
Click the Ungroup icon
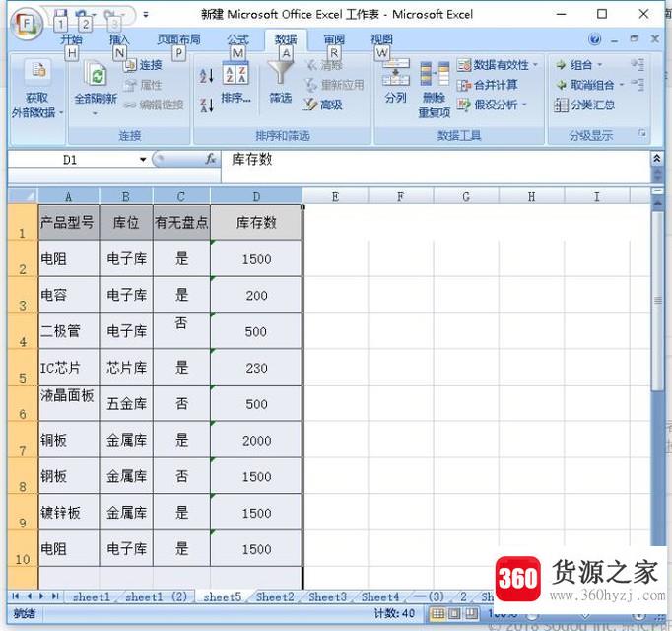[x=561, y=85]
